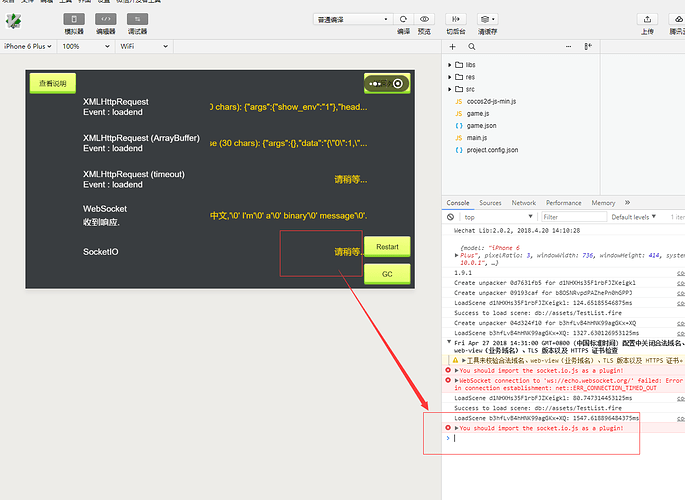Click the mini program close circle icon
685x500 pixels.
(x=398, y=83)
